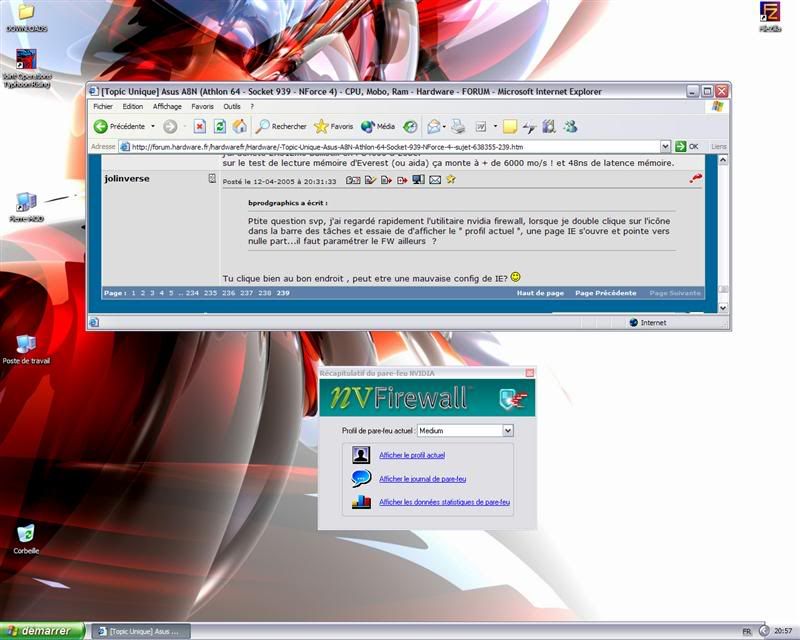
Task: Click the Afficher le profil actuel link
Action: coord(412,455)
